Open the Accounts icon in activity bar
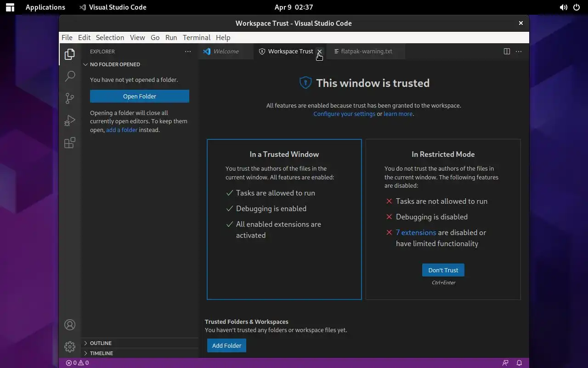Image resolution: width=588 pixels, height=368 pixels. tap(70, 325)
